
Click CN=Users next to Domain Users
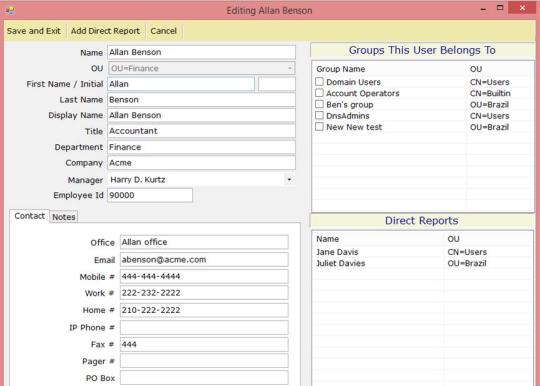coord(489,82)
